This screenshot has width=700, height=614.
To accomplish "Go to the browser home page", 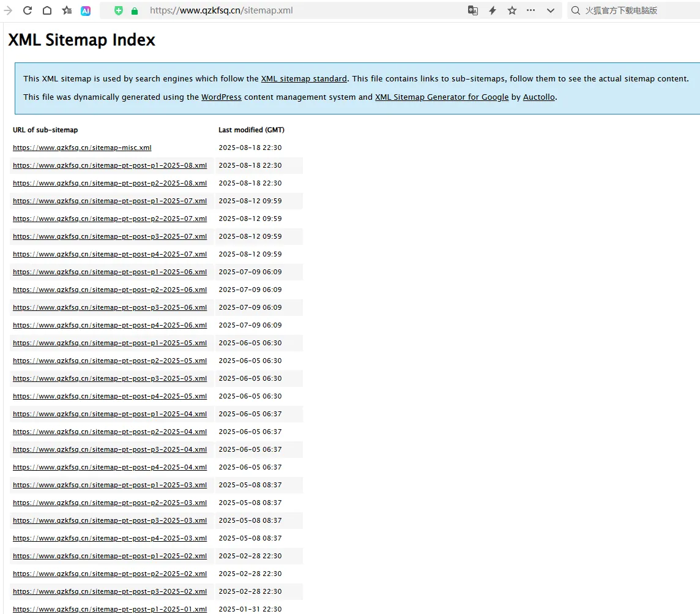I will (x=47, y=10).
